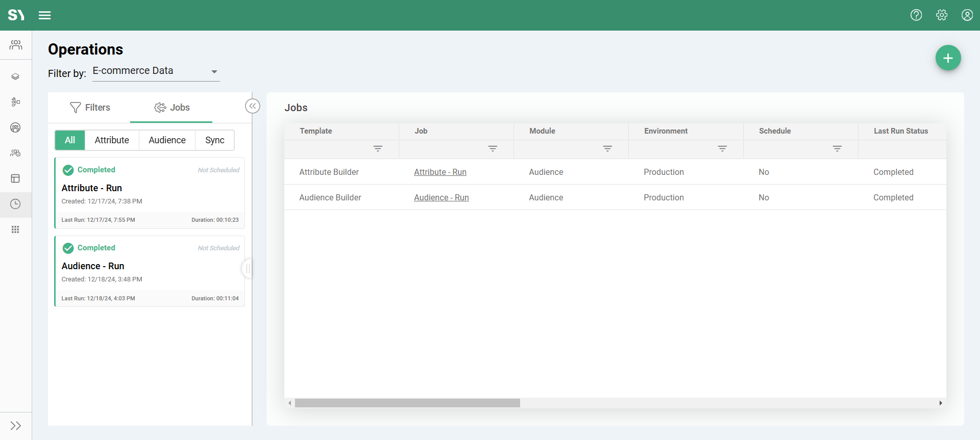This screenshot has width=980, height=440.
Task: Switch to the Filters tab
Action: click(x=90, y=108)
